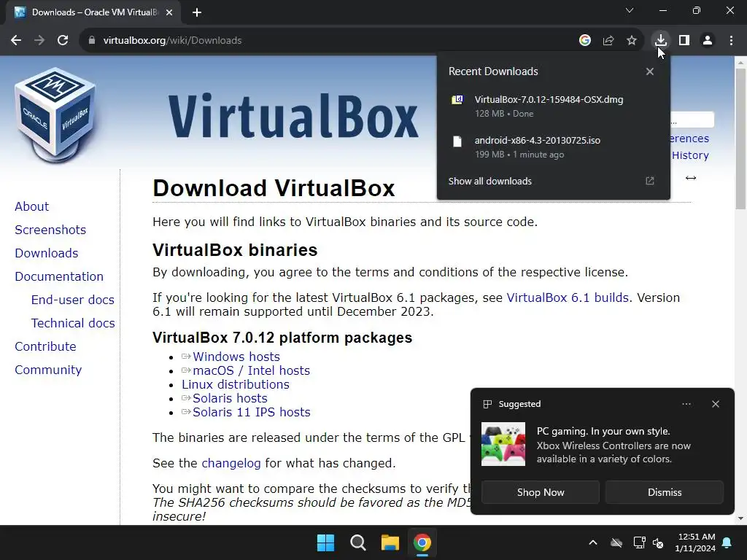Open History link at top right

[690, 155]
